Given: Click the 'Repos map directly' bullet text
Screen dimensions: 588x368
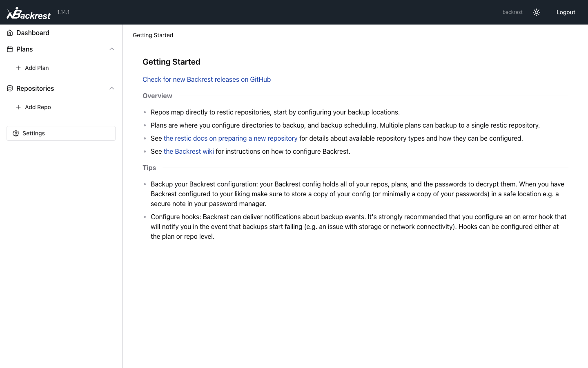Looking at the screenshot, I should click(275, 112).
